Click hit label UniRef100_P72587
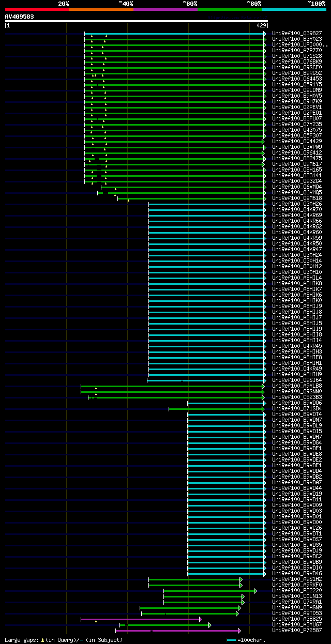 coord(297,631)
